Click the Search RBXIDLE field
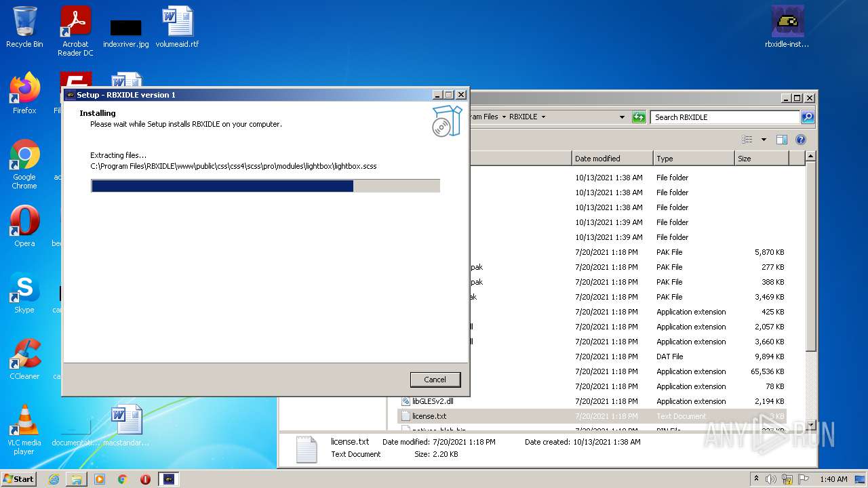The image size is (868, 488). tap(725, 117)
